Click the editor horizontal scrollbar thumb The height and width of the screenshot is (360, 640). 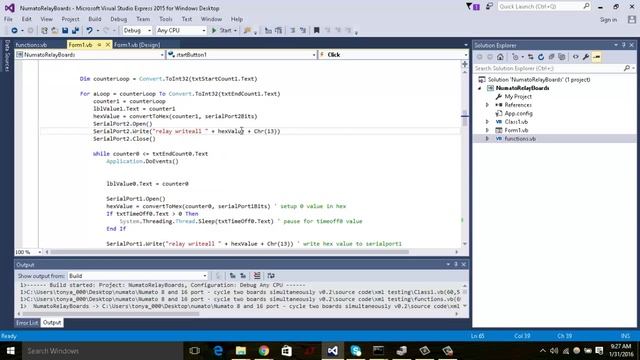229,252
